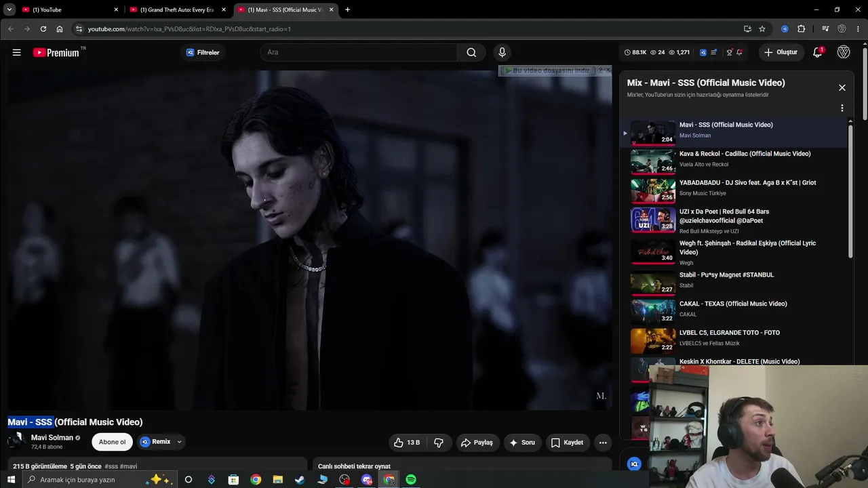Open File Explorer from the taskbar
Screen dimensions: 868x488
click(x=278, y=480)
